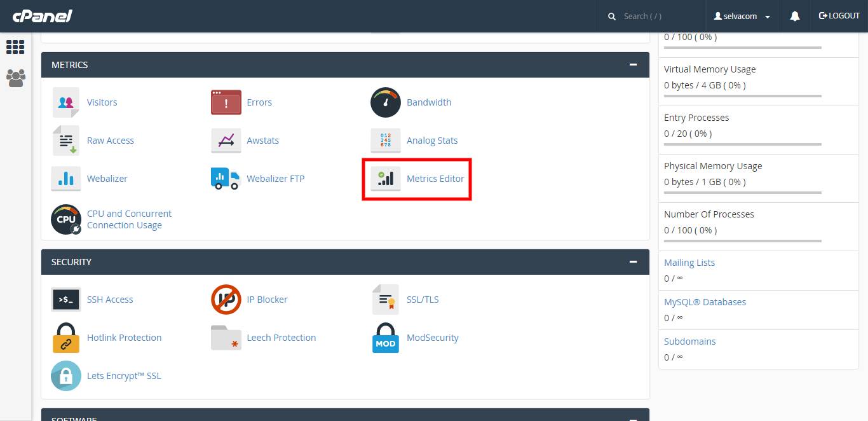Screen dimensions: 868x421
Task: Click the Leech Protection link
Action: pyautogui.click(x=281, y=338)
